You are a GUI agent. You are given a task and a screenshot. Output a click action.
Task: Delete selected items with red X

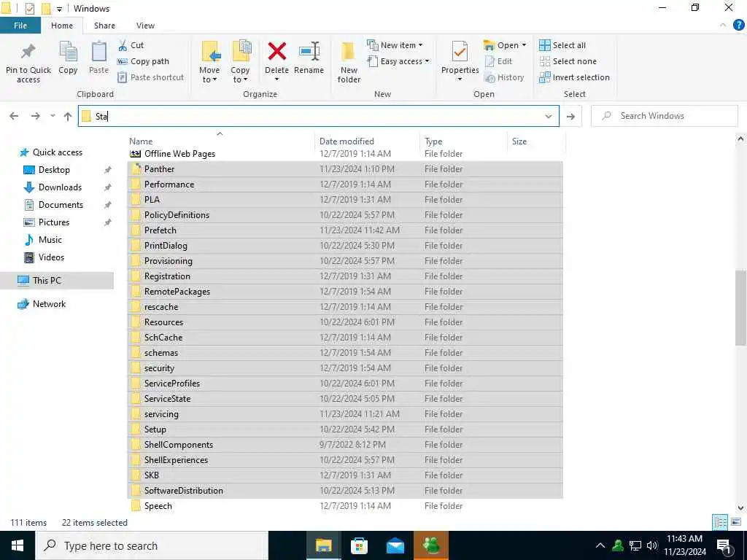276,52
